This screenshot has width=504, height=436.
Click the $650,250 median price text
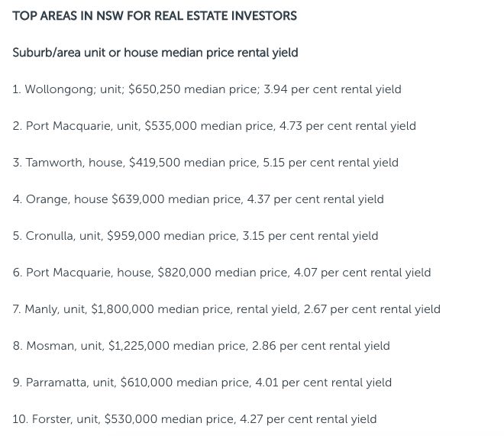(194, 89)
